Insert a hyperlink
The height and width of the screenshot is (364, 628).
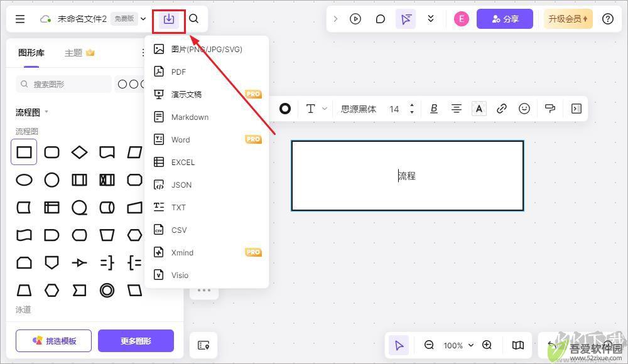click(501, 109)
